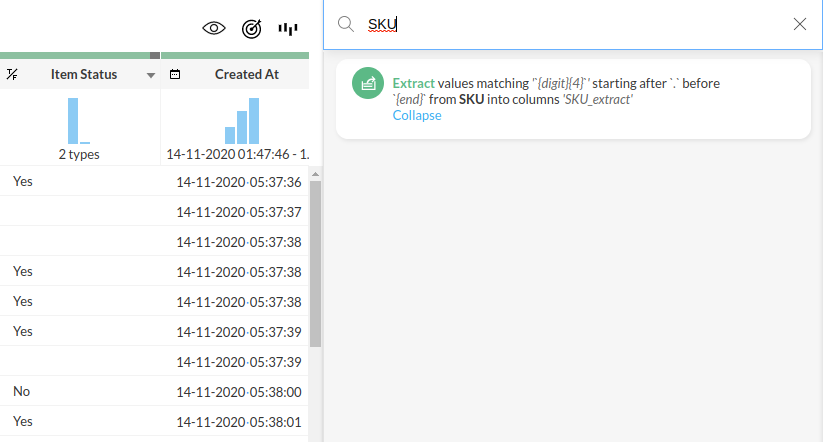The height and width of the screenshot is (442, 823).
Task: Click the date range summary text
Action: (238, 154)
